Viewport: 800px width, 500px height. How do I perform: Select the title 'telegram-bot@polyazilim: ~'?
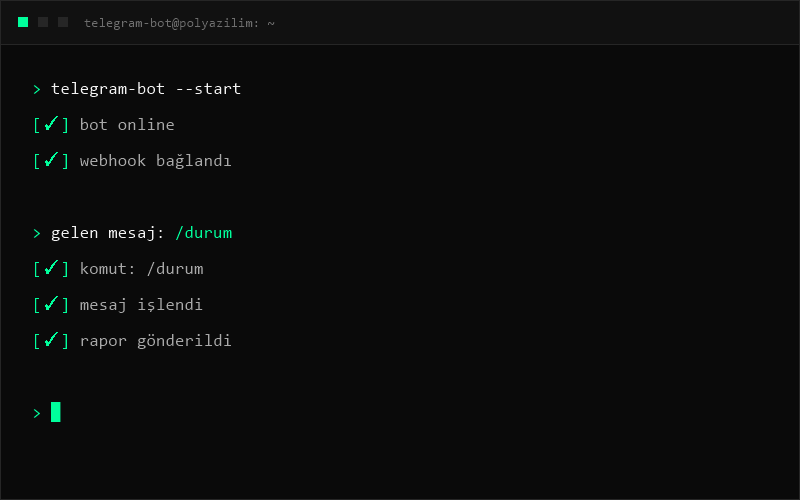point(180,23)
